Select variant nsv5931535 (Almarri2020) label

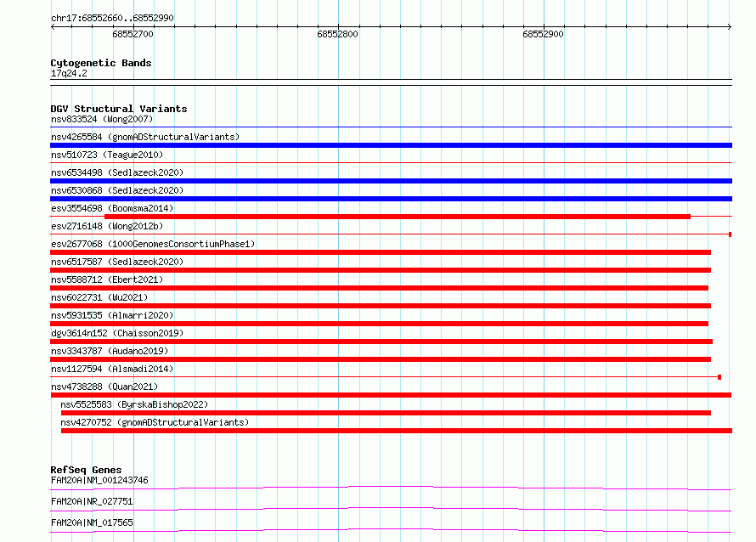coord(112,315)
